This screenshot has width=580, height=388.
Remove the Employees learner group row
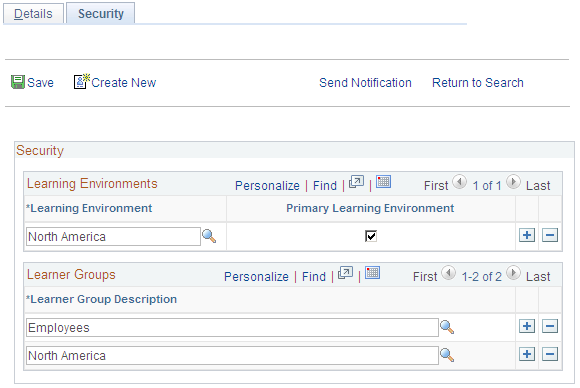pos(550,326)
